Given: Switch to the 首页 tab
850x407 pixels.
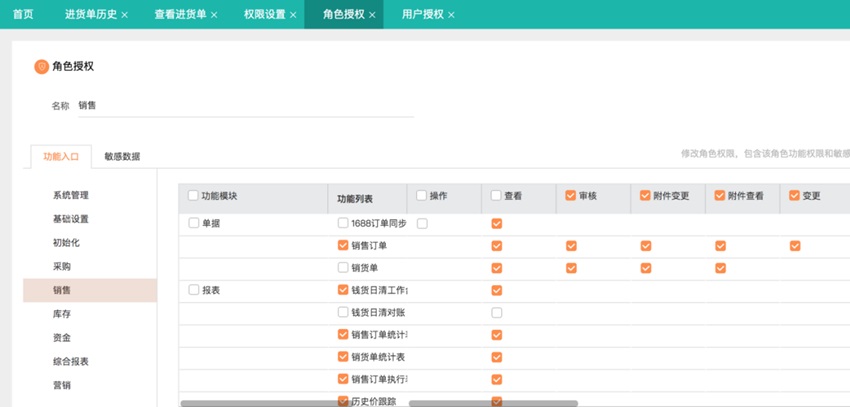Looking at the screenshot, I should coord(23,15).
